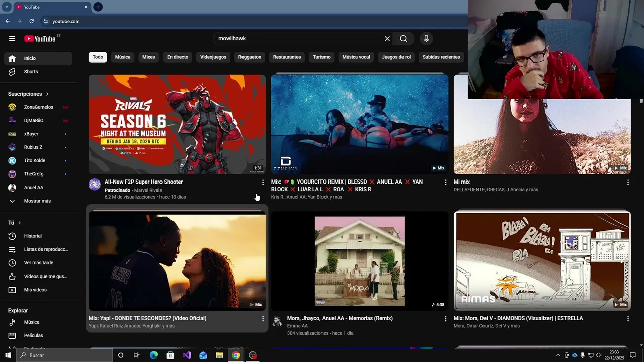Open Videos que me gustan

point(38,276)
